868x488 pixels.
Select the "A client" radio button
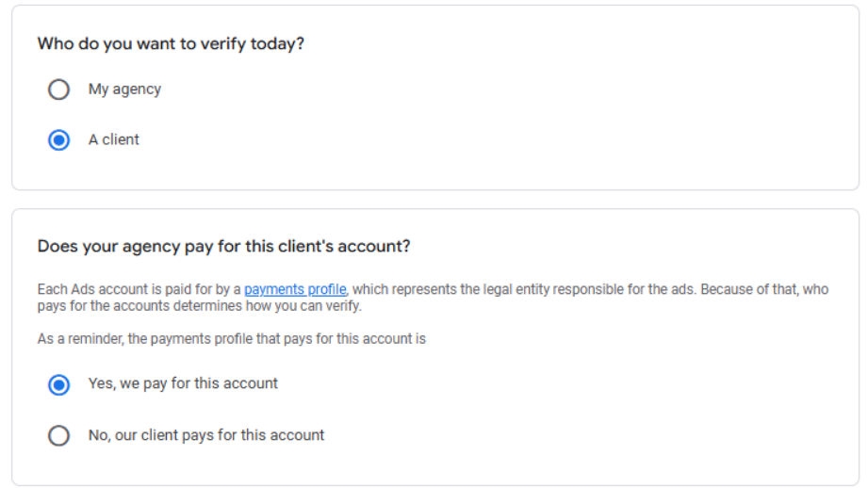coord(58,140)
